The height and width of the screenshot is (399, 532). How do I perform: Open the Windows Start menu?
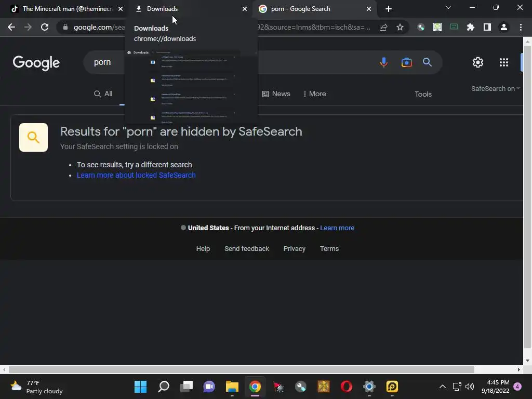pos(140,387)
